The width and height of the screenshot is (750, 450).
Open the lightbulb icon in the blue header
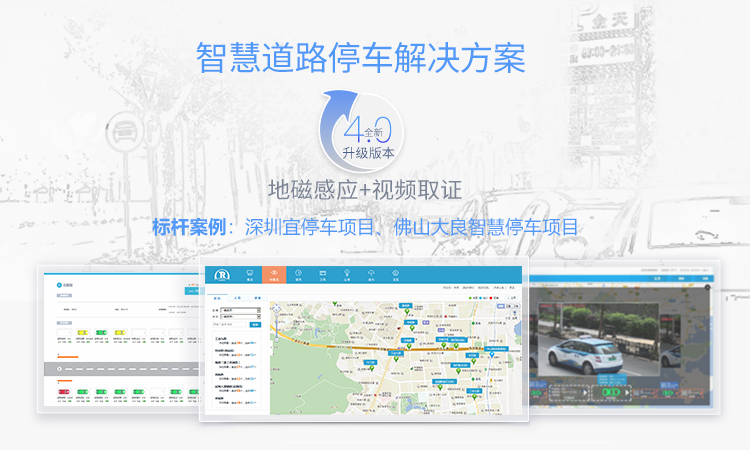pyautogui.click(x=347, y=275)
